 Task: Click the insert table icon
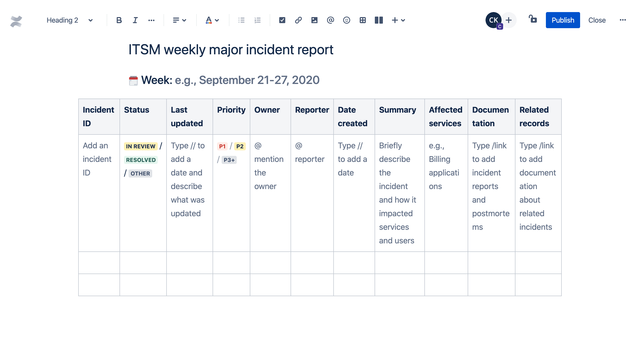point(363,20)
